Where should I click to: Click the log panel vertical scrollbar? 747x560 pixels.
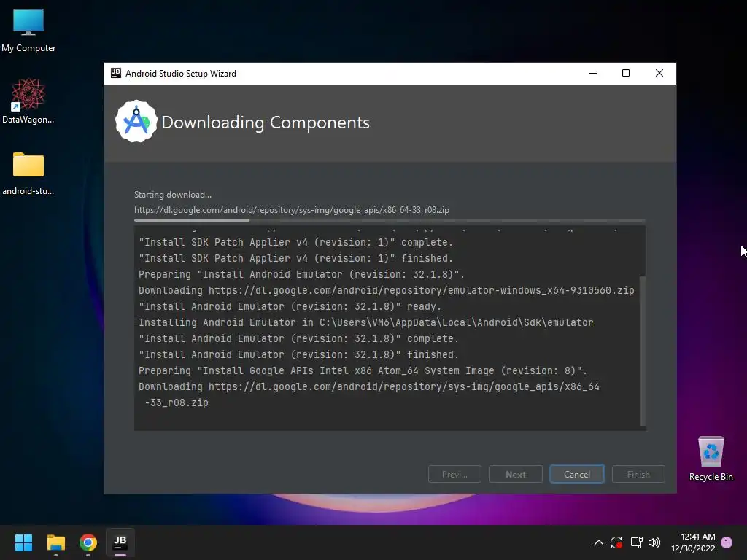tap(642, 351)
